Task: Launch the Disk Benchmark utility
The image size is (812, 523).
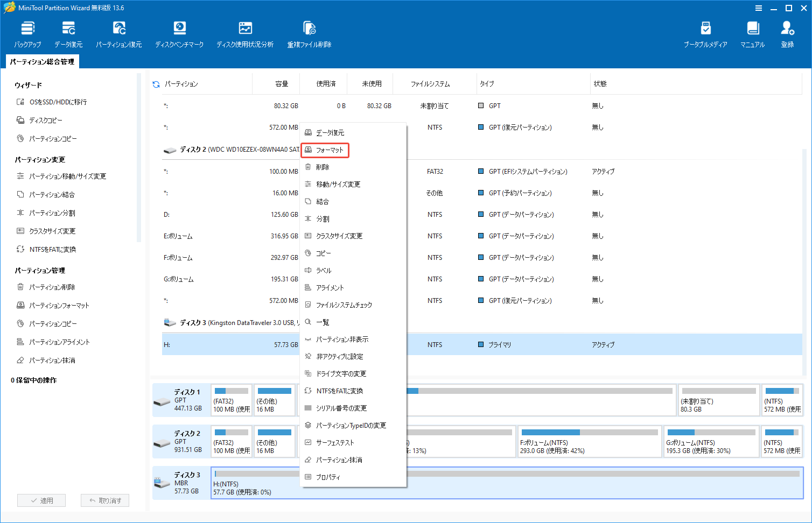Action: pos(179,32)
